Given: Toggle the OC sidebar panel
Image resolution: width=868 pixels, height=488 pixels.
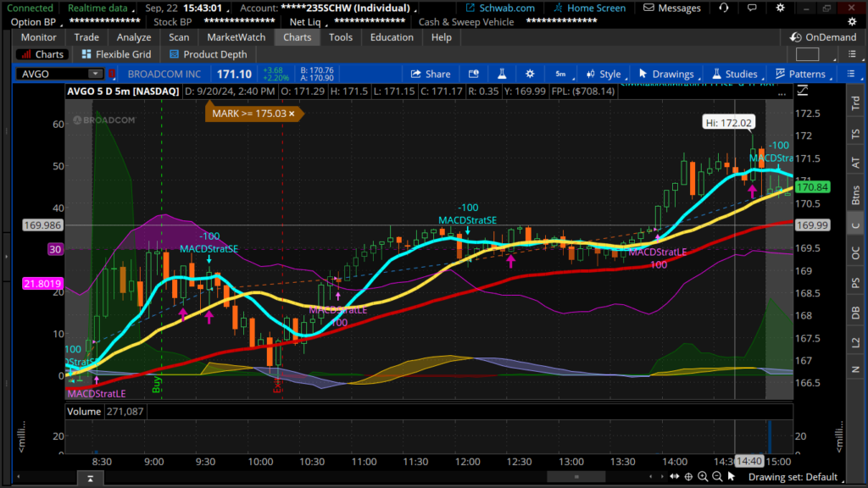Looking at the screenshot, I should point(855,252).
